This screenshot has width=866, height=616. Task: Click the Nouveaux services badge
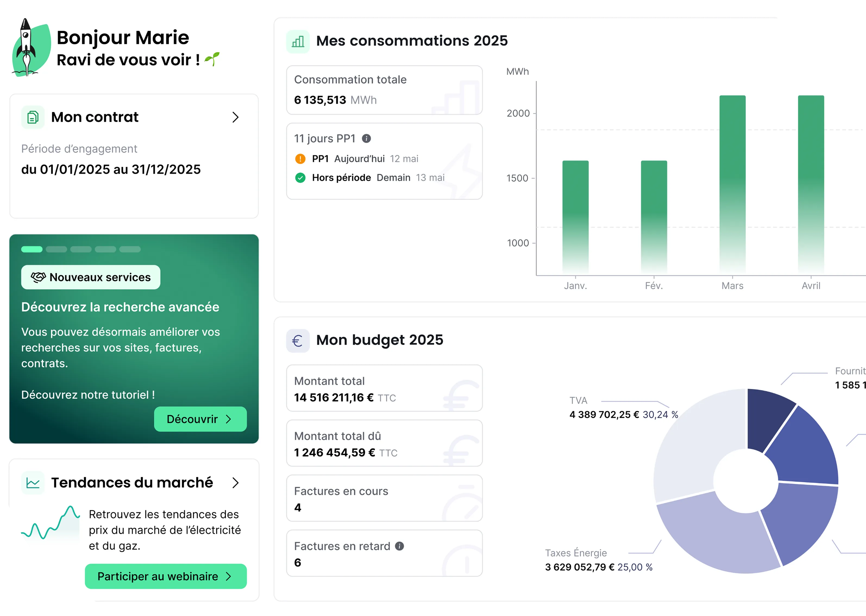click(91, 277)
